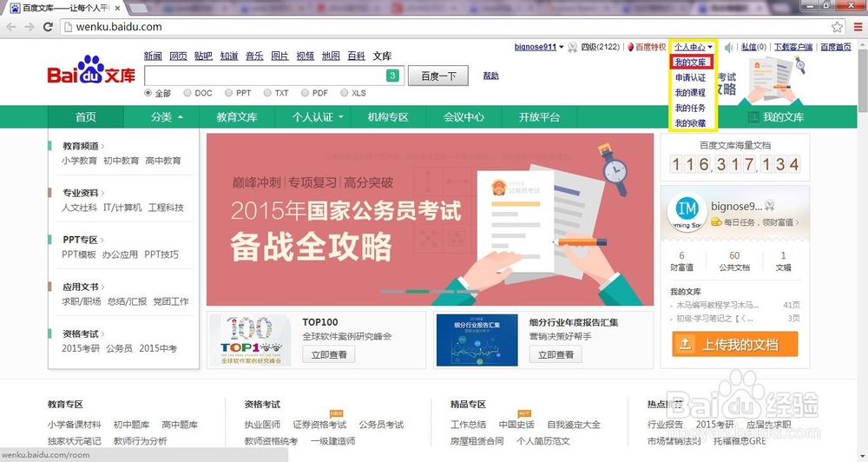Click the 2015年国家公务员考试 banner

pyautogui.click(x=431, y=220)
